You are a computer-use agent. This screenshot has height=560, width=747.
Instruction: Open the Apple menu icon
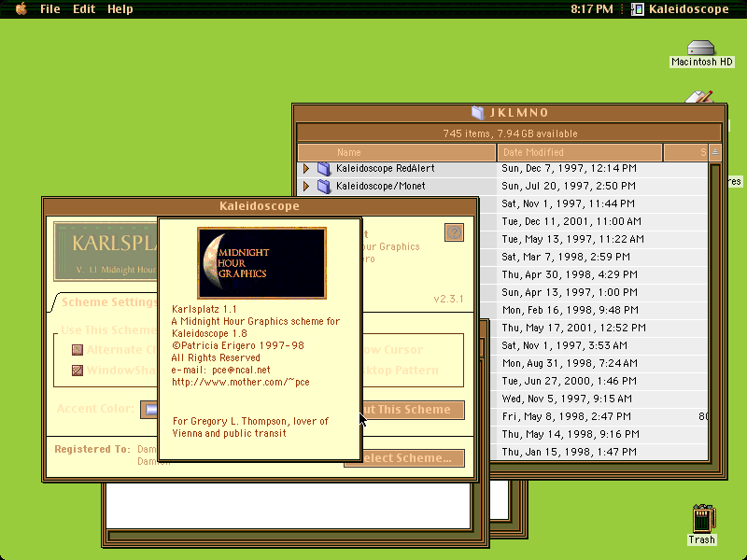(21, 8)
